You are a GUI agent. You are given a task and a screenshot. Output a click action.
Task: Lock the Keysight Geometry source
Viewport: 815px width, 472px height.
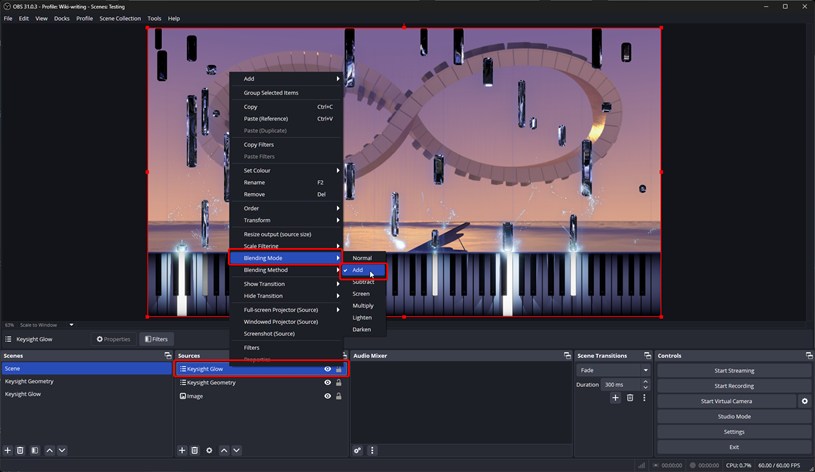point(339,383)
